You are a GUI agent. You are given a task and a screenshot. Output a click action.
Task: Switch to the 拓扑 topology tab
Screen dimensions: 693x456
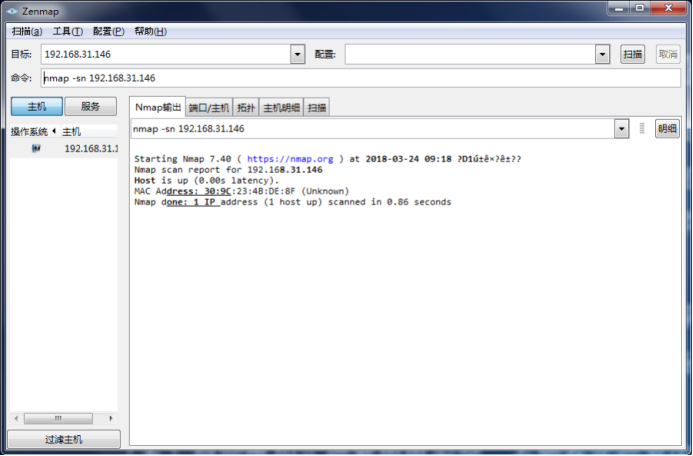246,108
